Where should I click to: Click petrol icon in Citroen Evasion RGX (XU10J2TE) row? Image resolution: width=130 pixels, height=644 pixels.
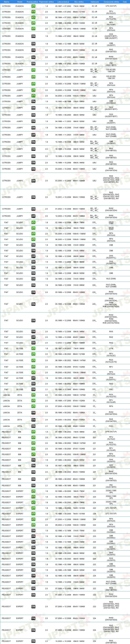(x=33, y=18)
